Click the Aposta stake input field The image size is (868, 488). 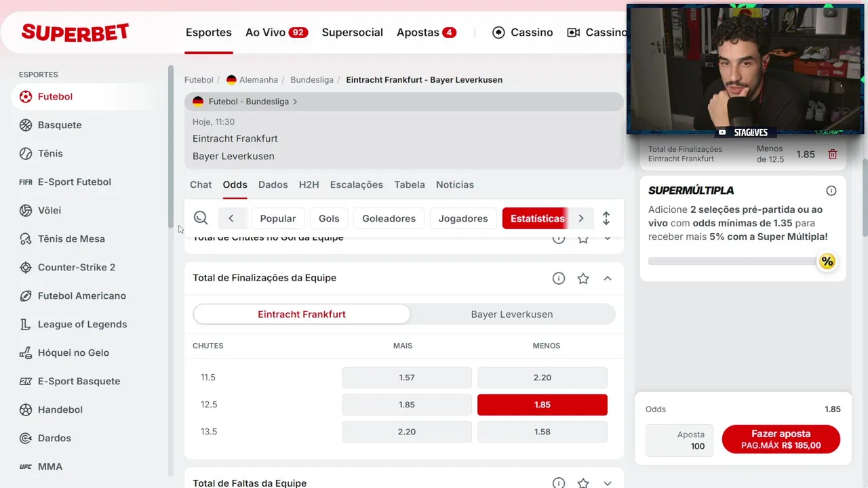coord(679,441)
